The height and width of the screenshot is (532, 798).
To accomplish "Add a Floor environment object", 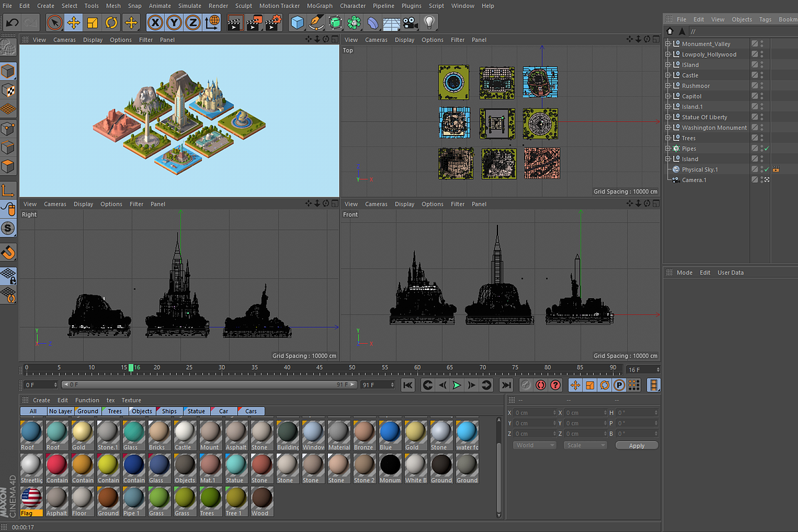I will pos(392,23).
